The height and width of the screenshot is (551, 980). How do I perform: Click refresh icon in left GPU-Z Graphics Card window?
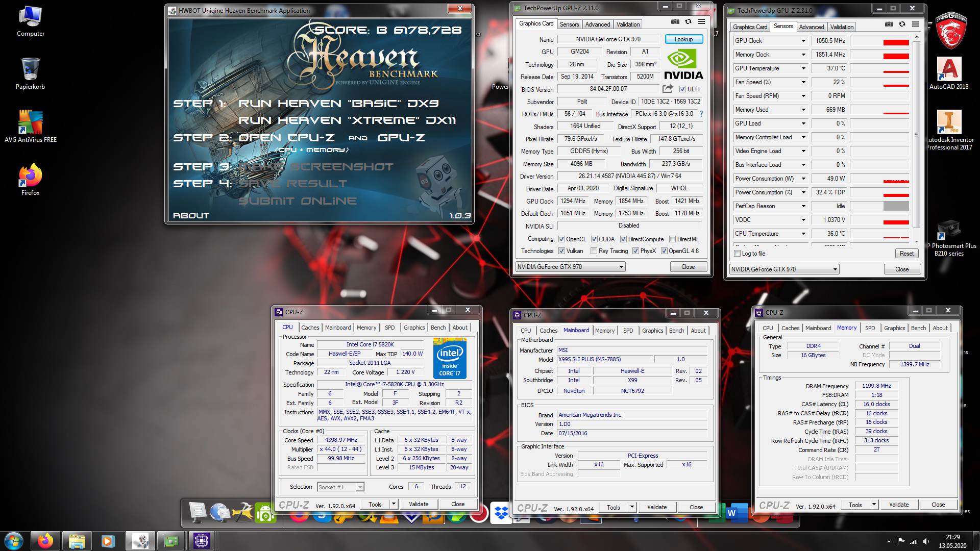(x=688, y=22)
